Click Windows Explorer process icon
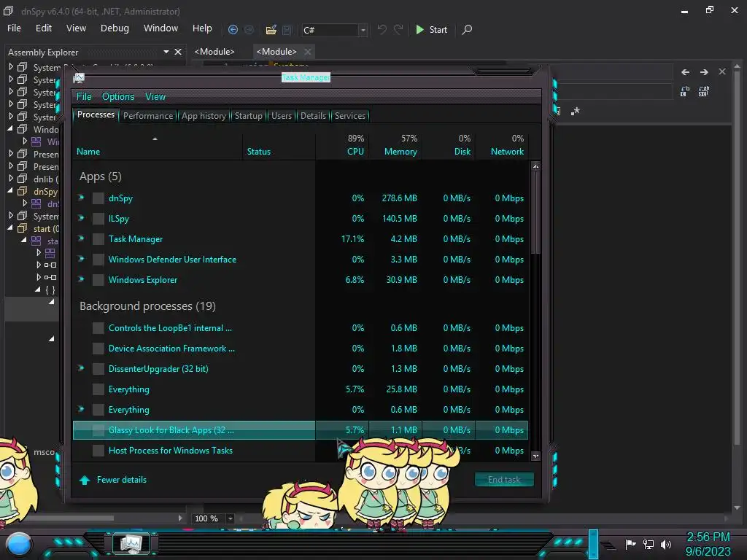This screenshot has width=747, height=560. pos(98,279)
